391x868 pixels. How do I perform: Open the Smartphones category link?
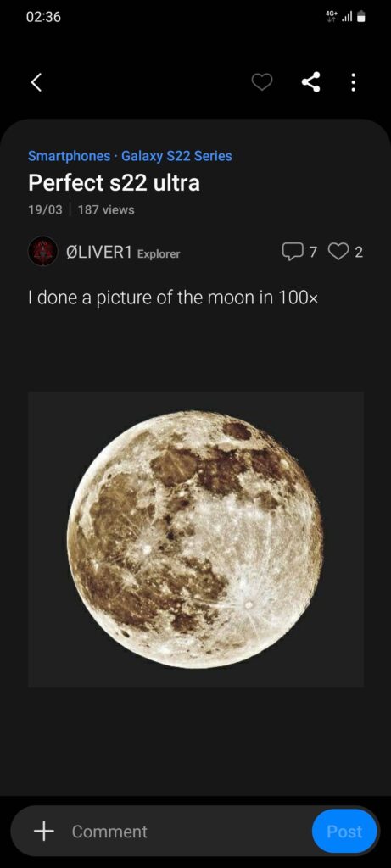(x=70, y=156)
